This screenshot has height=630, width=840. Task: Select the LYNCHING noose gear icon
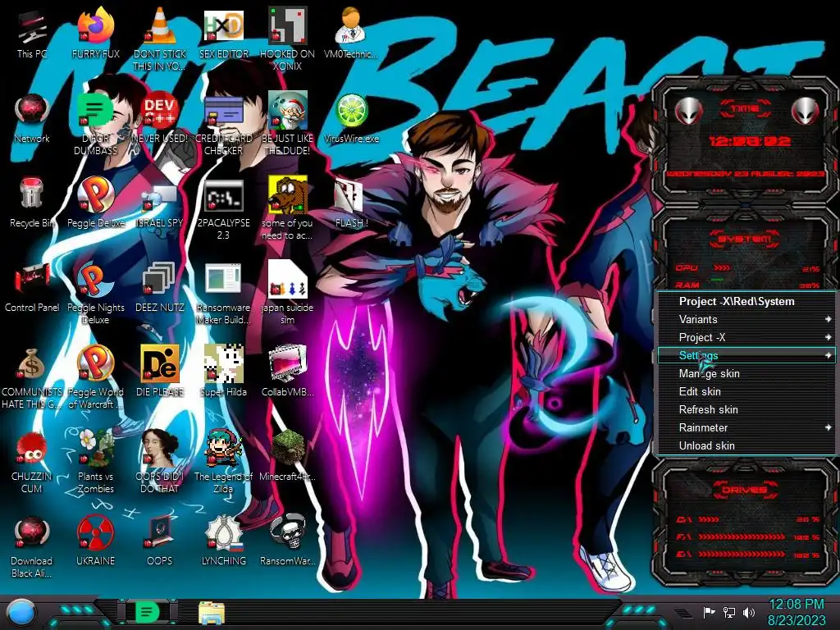[x=224, y=533]
